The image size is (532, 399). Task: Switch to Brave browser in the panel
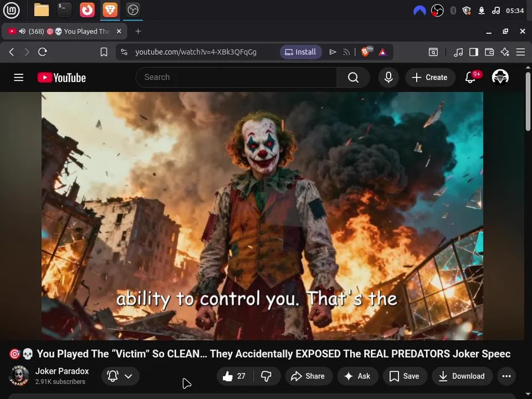(x=110, y=10)
